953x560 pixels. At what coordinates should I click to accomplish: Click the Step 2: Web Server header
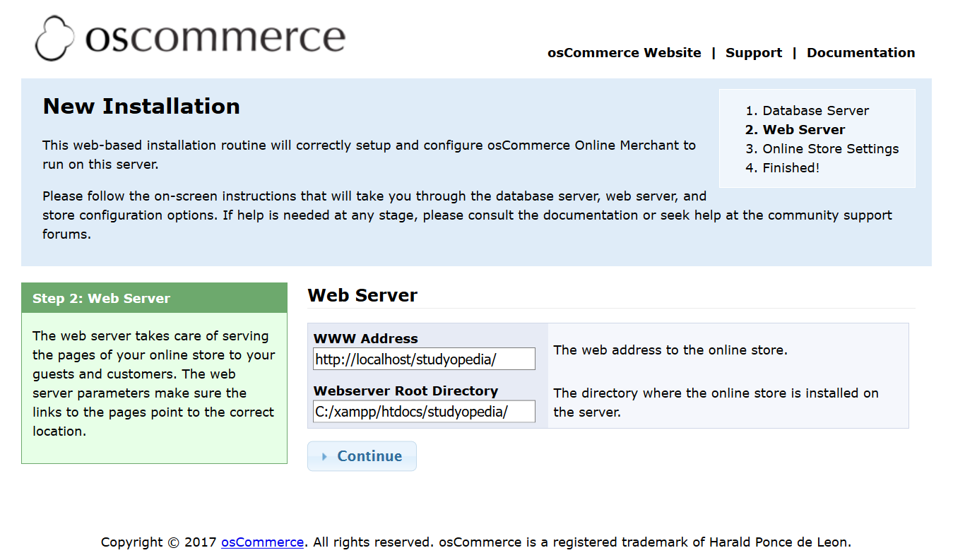coord(155,298)
